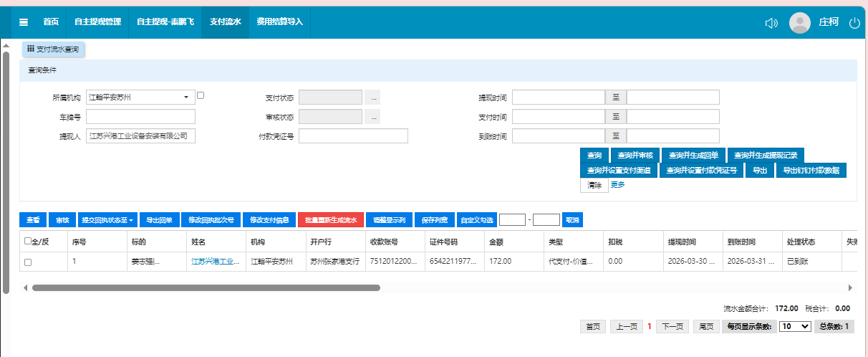Click the red 批量重新生成流水 button
The width and height of the screenshot is (868, 357).
coord(331,219)
